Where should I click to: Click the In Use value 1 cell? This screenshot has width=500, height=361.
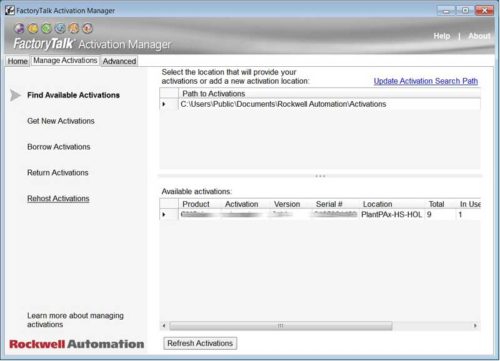coord(469,214)
